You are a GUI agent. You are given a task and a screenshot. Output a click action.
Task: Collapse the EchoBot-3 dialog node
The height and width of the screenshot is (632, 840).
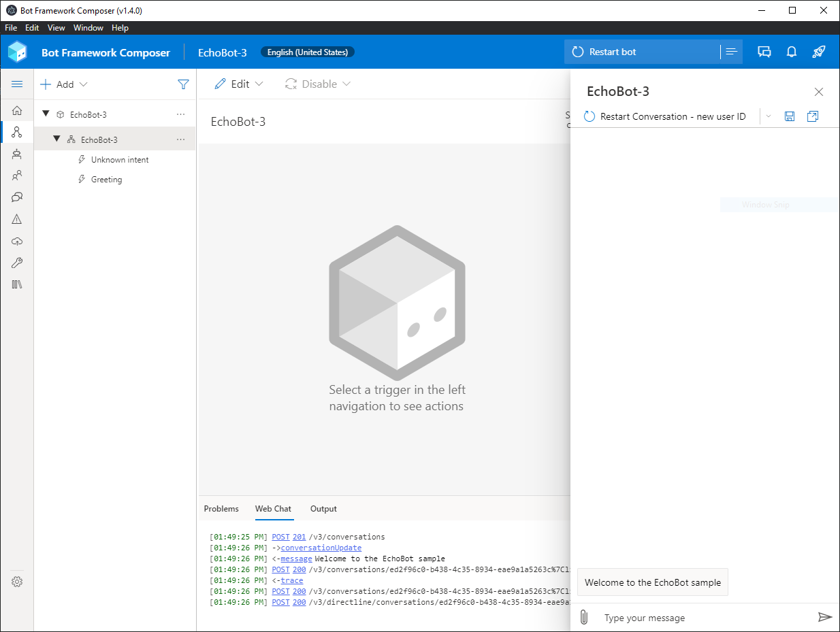click(57, 139)
